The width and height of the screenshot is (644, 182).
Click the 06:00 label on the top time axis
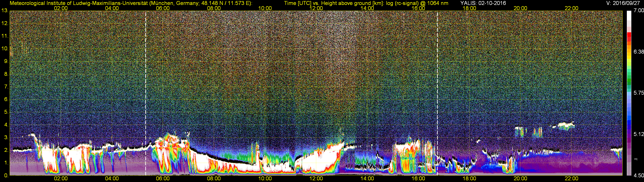pos(163,8)
